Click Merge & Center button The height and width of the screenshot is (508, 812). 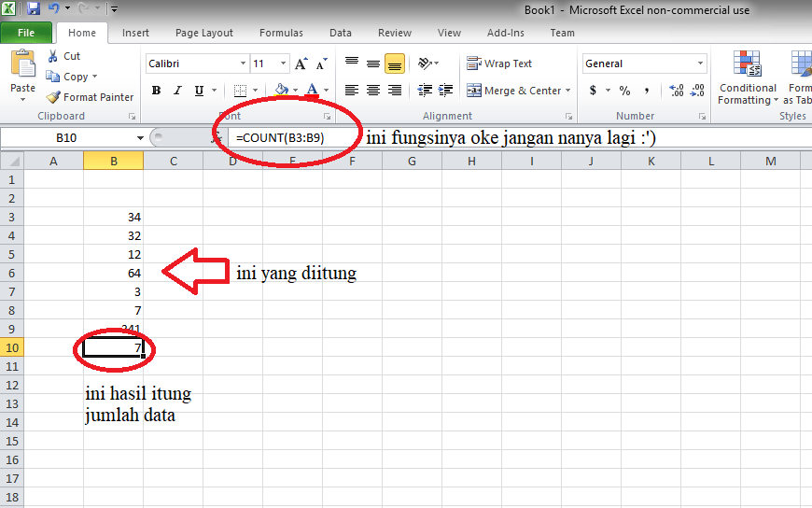pyautogui.click(x=513, y=91)
